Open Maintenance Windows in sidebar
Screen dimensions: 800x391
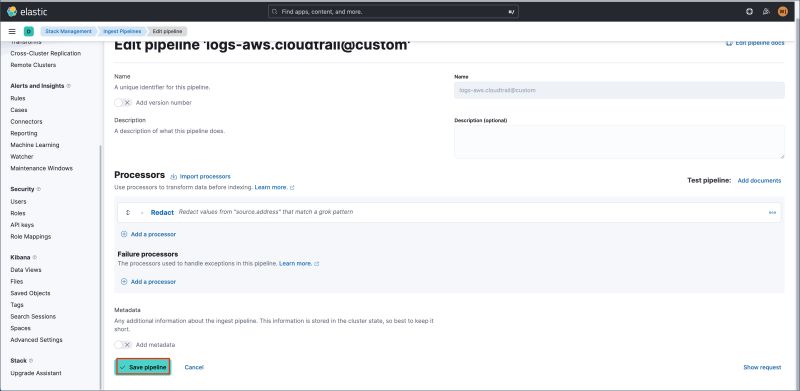click(41, 168)
